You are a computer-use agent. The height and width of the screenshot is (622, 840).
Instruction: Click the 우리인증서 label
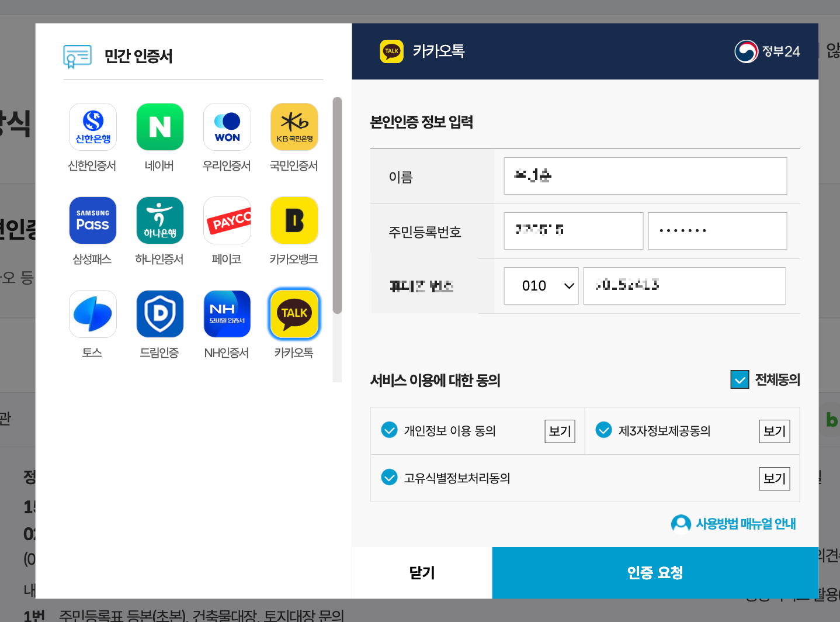[x=227, y=166]
